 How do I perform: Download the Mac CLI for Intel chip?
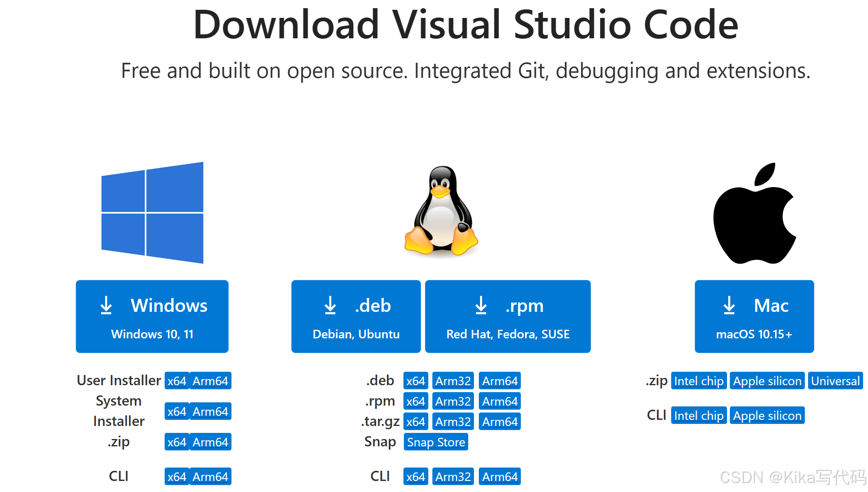point(698,415)
